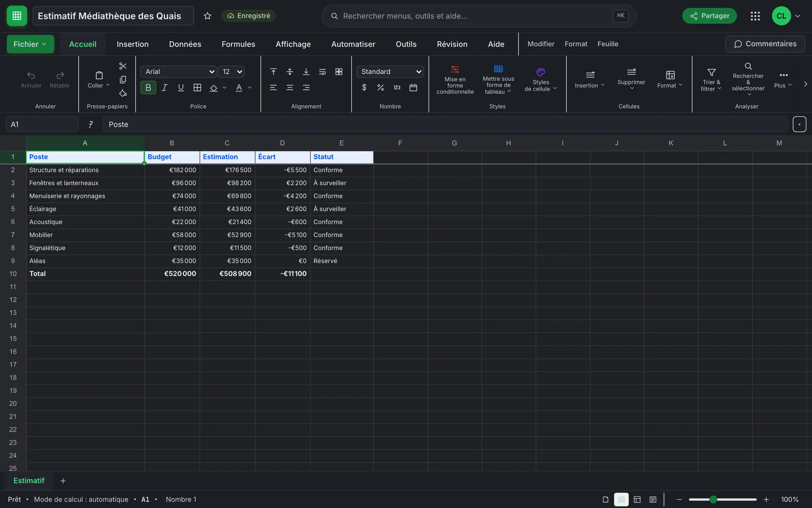Click the font color A icon
The height and width of the screenshot is (508, 812).
point(239,88)
